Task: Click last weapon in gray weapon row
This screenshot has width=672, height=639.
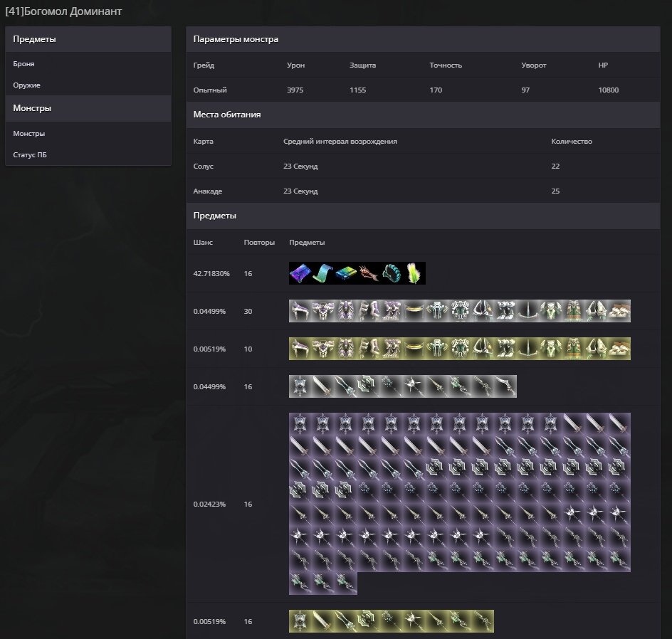Action: [x=505, y=386]
